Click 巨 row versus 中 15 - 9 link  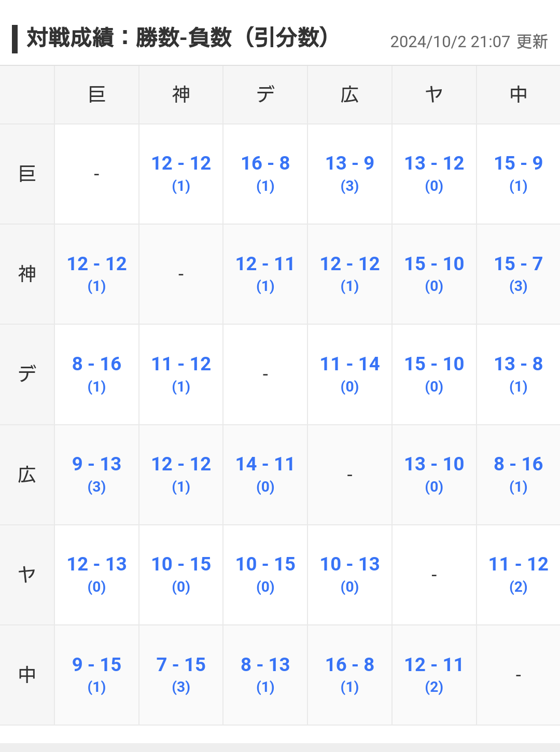518,164
